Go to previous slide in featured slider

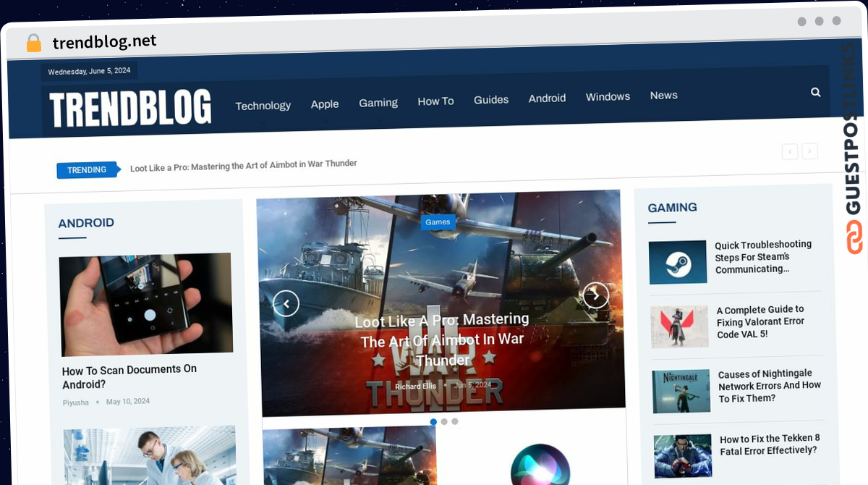tap(286, 303)
